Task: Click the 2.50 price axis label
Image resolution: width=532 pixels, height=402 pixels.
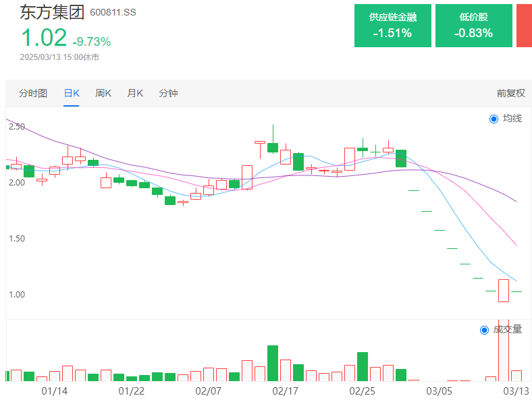Action: coord(17,126)
